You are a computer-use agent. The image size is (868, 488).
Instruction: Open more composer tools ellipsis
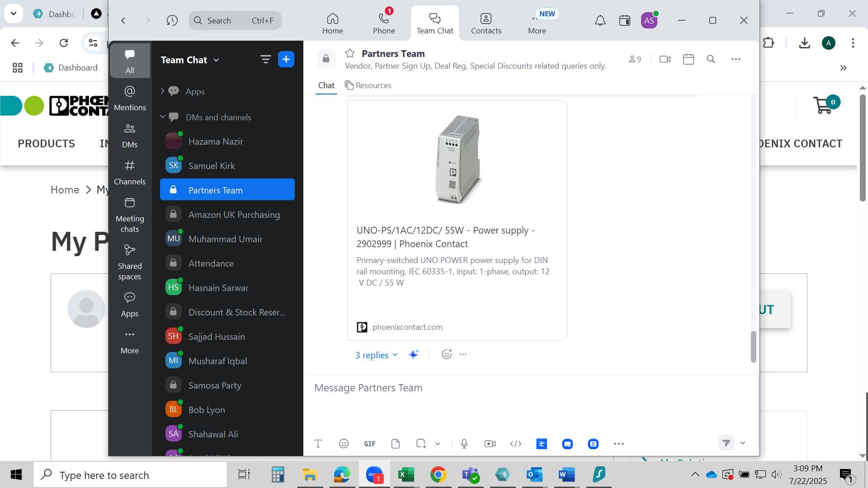[x=619, y=444]
